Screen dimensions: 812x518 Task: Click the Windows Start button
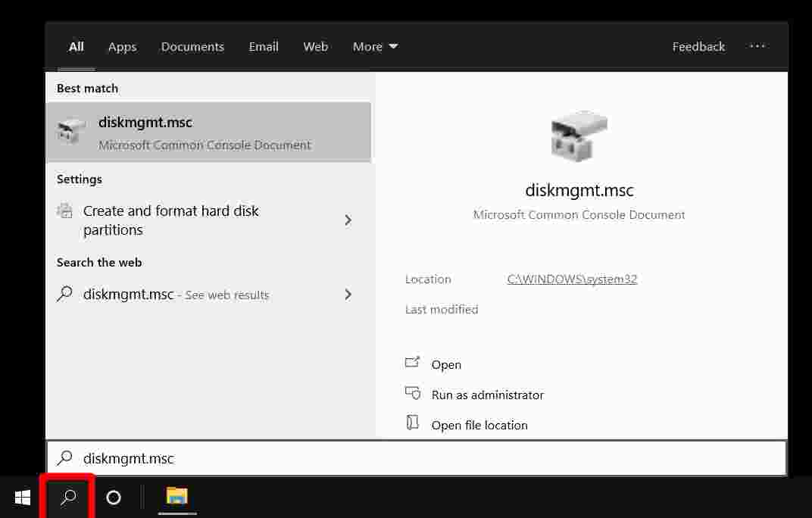22,498
